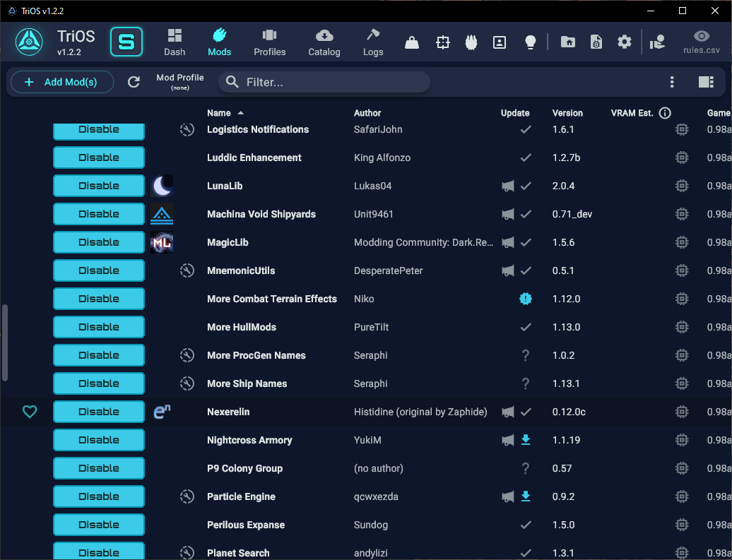Disable the MagicLib mod
The height and width of the screenshot is (560, 732).
(99, 242)
